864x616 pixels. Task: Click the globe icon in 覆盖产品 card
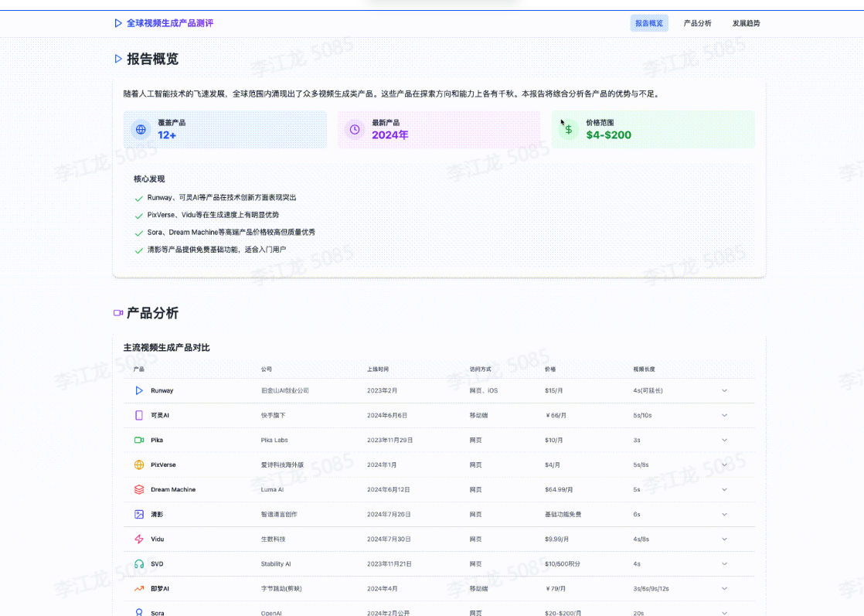(x=141, y=130)
